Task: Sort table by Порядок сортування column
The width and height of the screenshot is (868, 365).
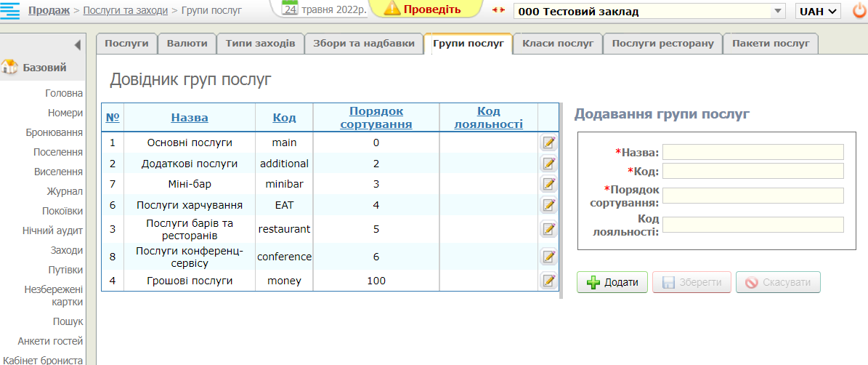Action: 376,117
